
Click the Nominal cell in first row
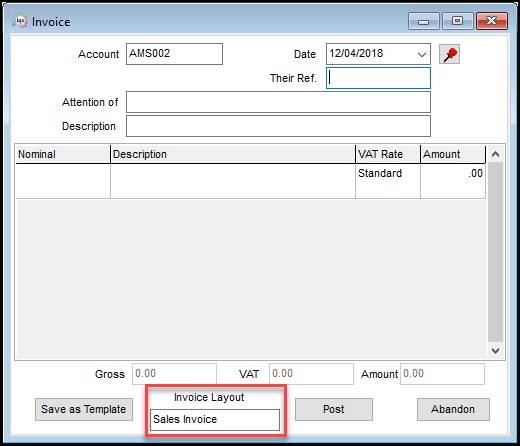(63, 181)
